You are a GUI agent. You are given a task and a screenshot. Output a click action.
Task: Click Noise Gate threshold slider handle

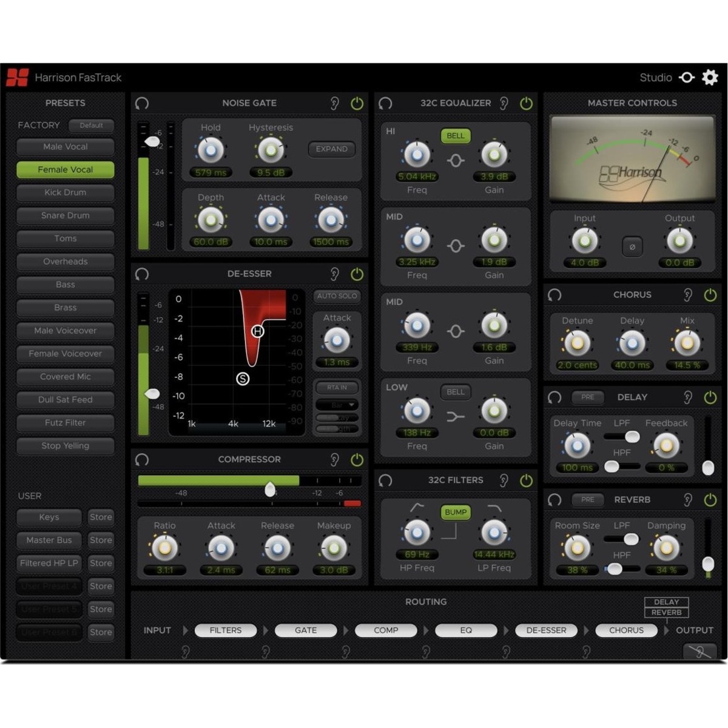click(152, 141)
